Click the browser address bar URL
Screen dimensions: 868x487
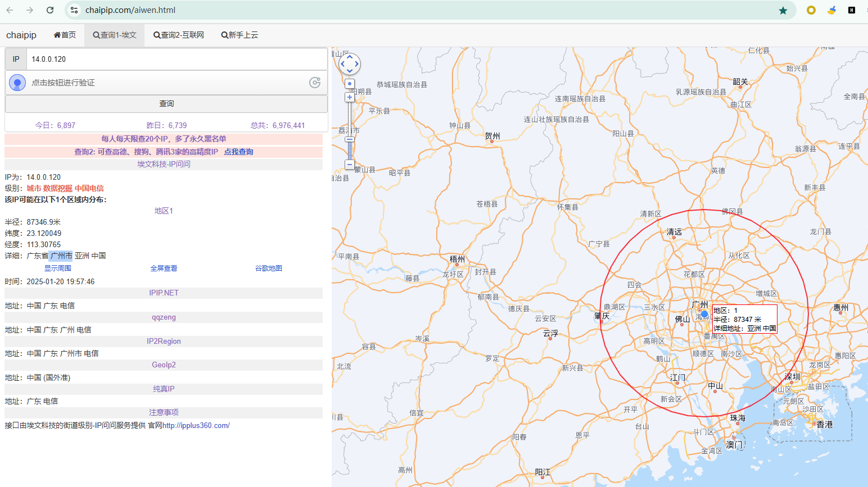(x=130, y=10)
